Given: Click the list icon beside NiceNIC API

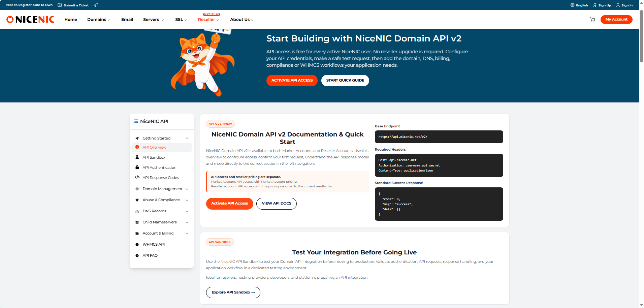Looking at the screenshot, I should click(136, 121).
